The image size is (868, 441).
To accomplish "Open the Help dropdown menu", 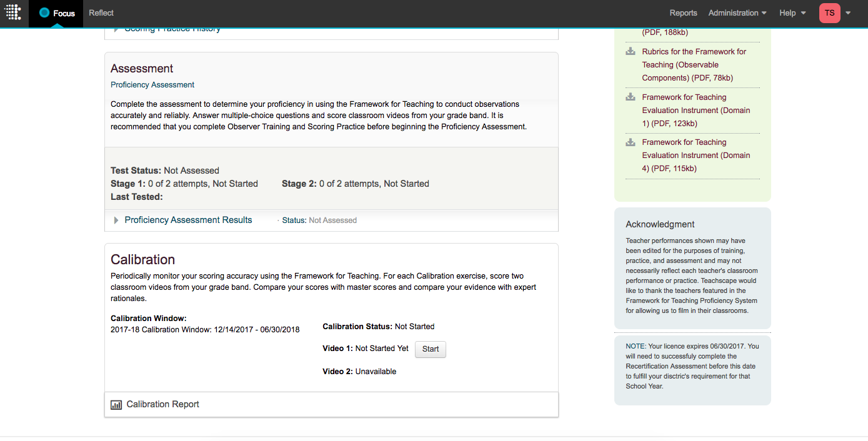I will coord(792,13).
